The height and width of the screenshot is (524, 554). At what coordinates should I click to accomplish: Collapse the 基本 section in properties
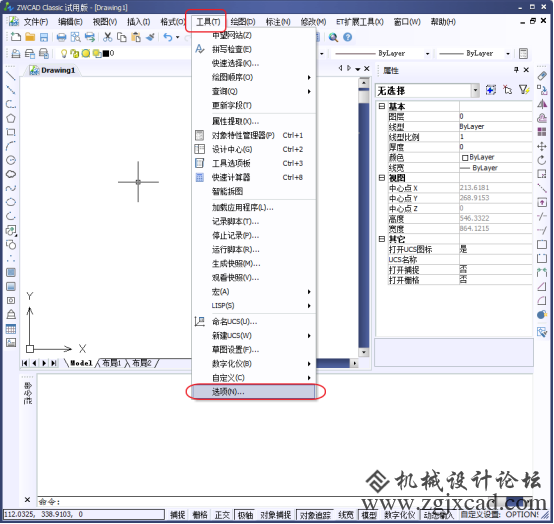pyautogui.click(x=382, y=106)
